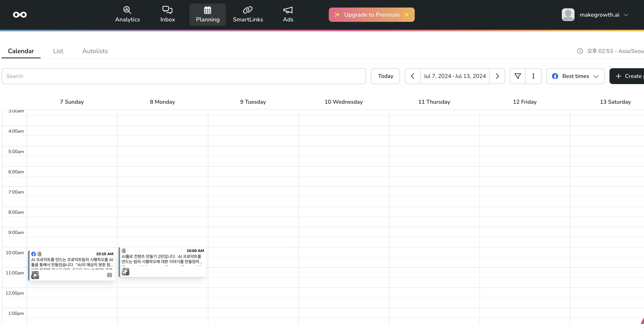The height and width of the screenshot is (324, 644).
Task: Click Upgrade to Premium button
Action: click(x=371, y=15)
